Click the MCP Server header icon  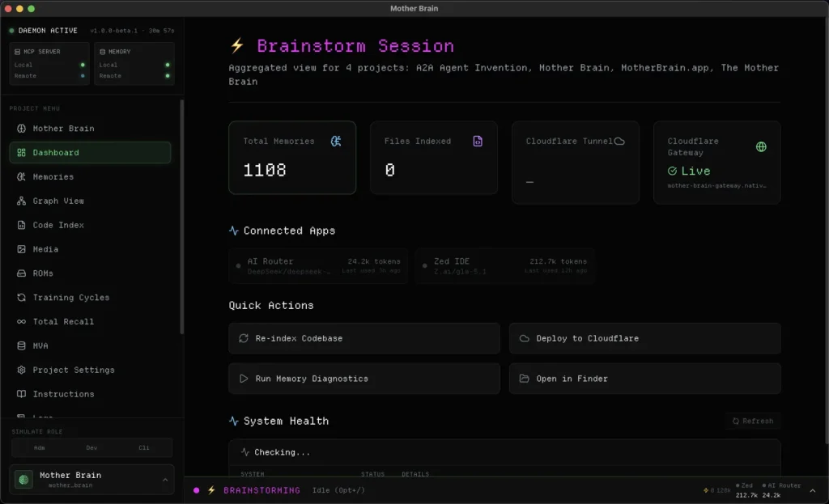tap(18, 52)
